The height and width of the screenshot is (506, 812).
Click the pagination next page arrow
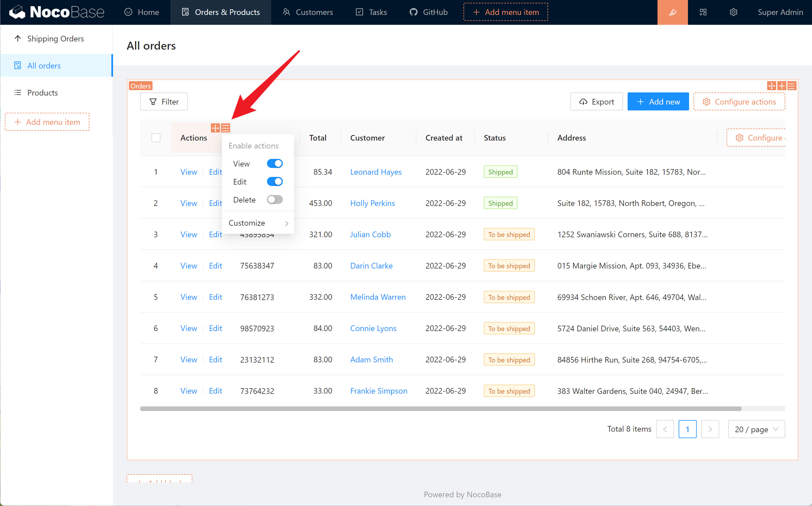click(710, 429)
